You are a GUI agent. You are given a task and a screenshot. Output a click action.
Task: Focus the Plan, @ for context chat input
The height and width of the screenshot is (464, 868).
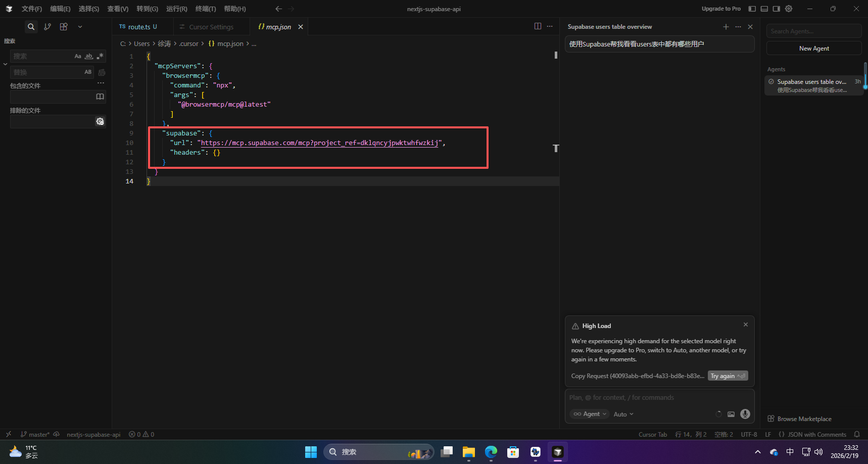(659, 397)
